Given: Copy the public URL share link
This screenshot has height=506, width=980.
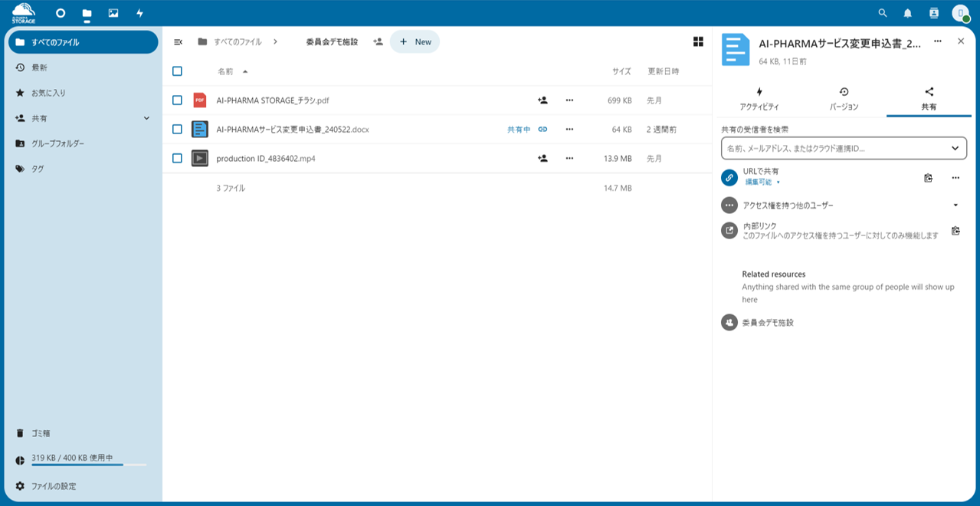Looking at the screenshot, I should tap(928, 178).
